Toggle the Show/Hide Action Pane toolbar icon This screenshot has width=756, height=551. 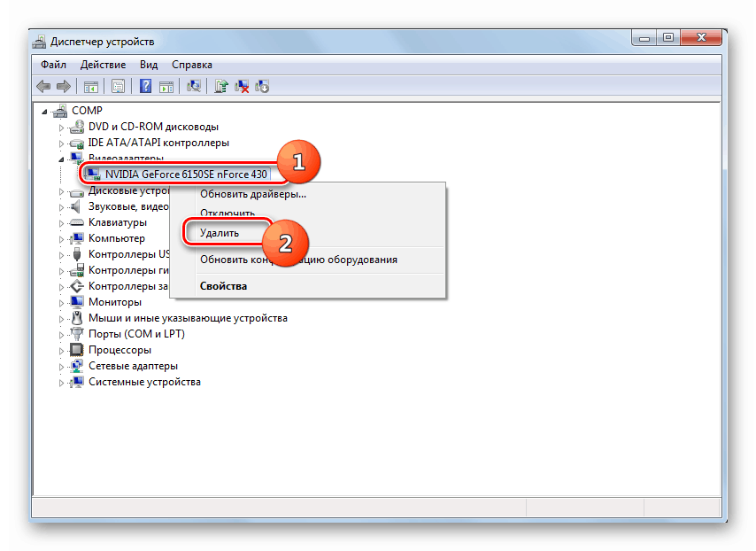coord(166,88)
